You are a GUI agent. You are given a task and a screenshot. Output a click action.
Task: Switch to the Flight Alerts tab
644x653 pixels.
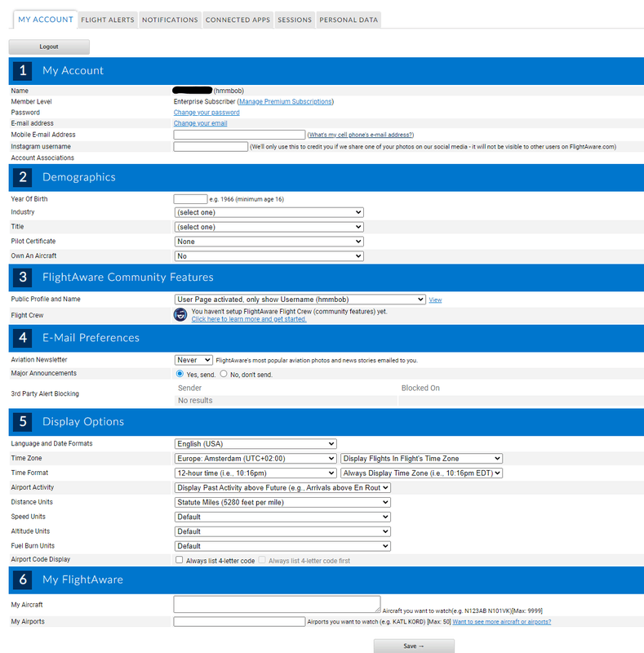click(x=108, y=20)
